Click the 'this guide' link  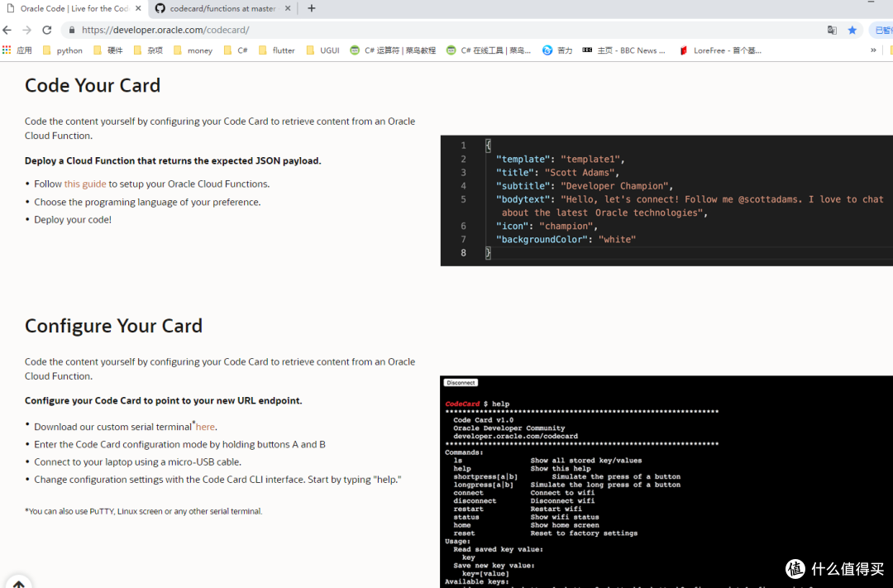[x=85, y=184]
